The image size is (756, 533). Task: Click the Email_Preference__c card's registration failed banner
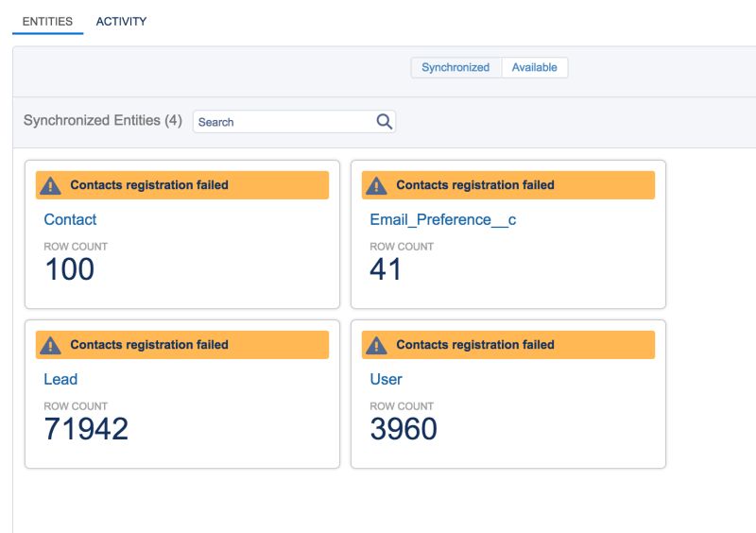pos(508,185)
